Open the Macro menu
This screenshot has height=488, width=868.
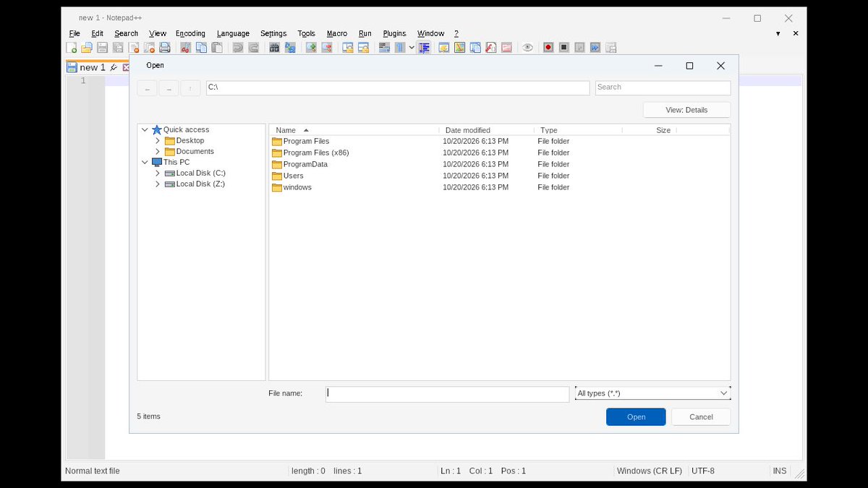[x=337, y=33]
